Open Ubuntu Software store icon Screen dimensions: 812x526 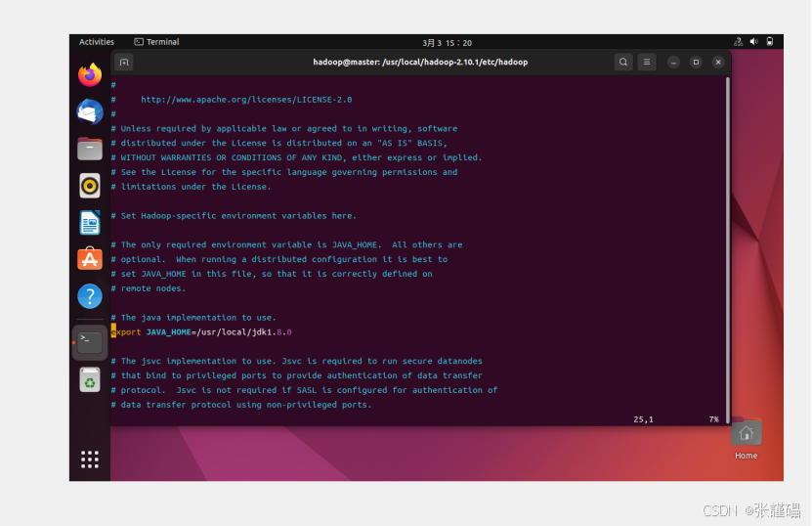(x=90, y=258)
